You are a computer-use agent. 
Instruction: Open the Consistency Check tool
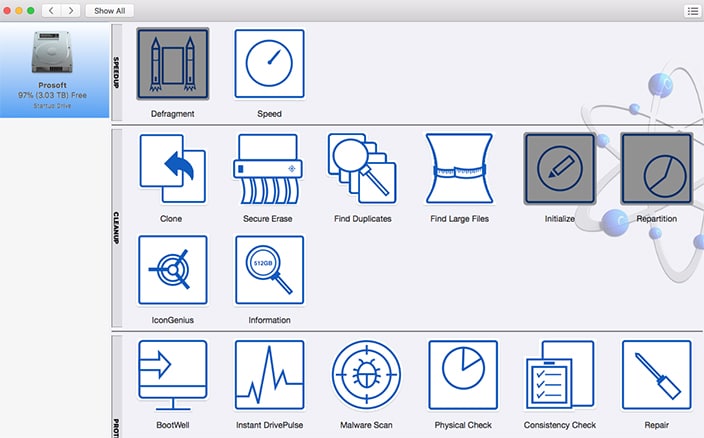(x=560, y=375)
